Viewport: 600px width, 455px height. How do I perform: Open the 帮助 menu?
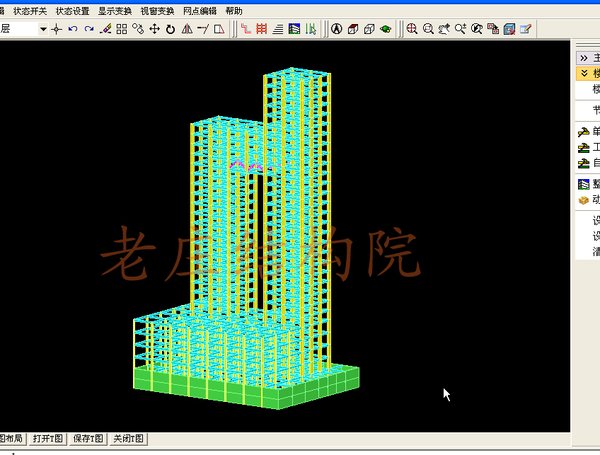[x=234, y=11]
